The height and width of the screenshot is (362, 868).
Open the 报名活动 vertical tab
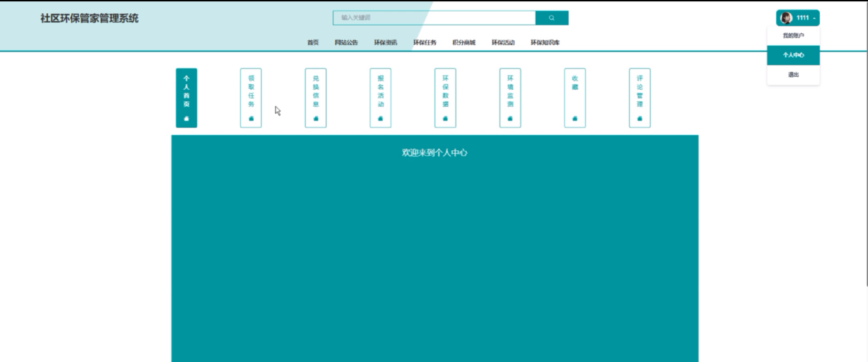coord(381,98)
